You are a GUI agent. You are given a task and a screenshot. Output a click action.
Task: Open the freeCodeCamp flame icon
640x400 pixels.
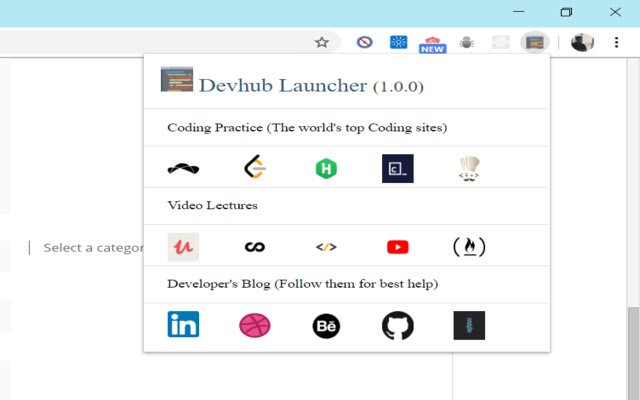[469, 247]
